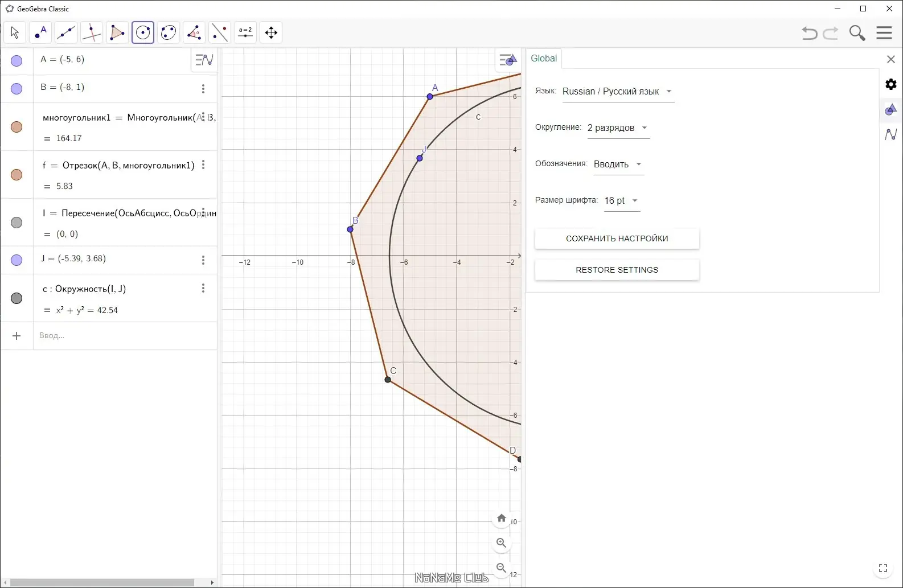Click the segment length value 5.83
Viewport: 903px width, 588px height.
click(64, 186)
